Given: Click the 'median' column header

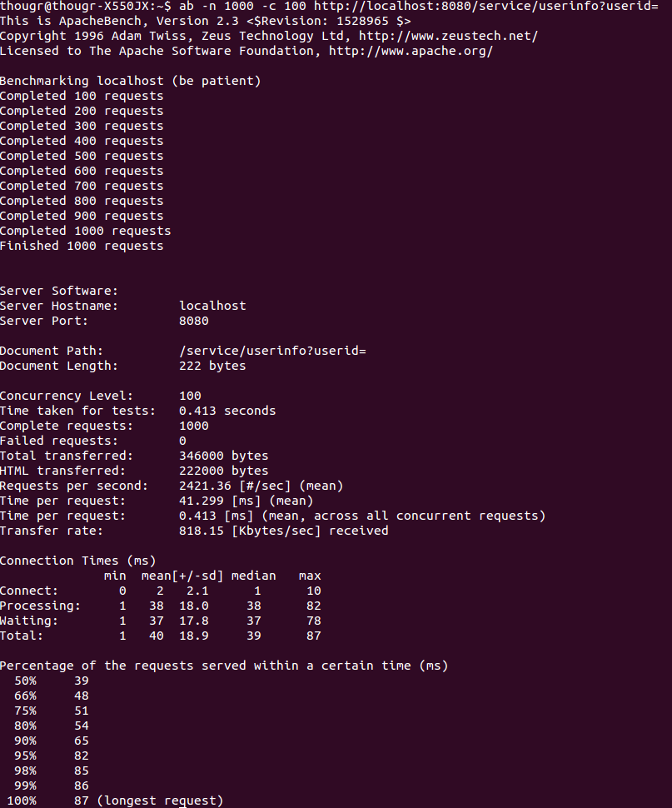Looking at the screenshot, I should click(x=254, y=575).
